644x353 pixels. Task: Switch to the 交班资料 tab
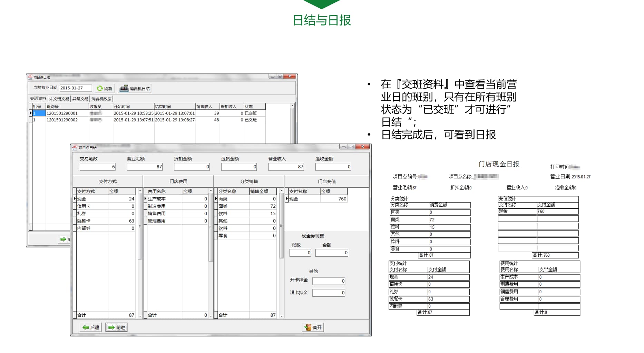(38, 98)
